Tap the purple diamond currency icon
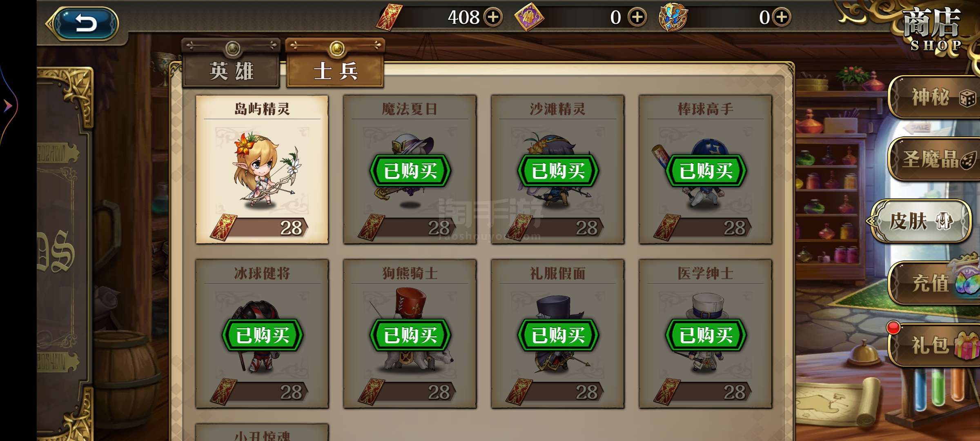 click(x=529, y=17)
